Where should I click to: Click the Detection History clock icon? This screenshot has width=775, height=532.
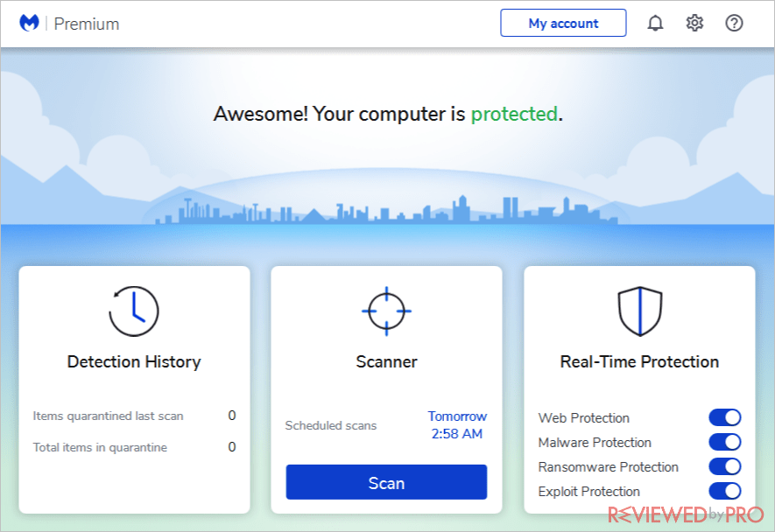click(133, 310)
